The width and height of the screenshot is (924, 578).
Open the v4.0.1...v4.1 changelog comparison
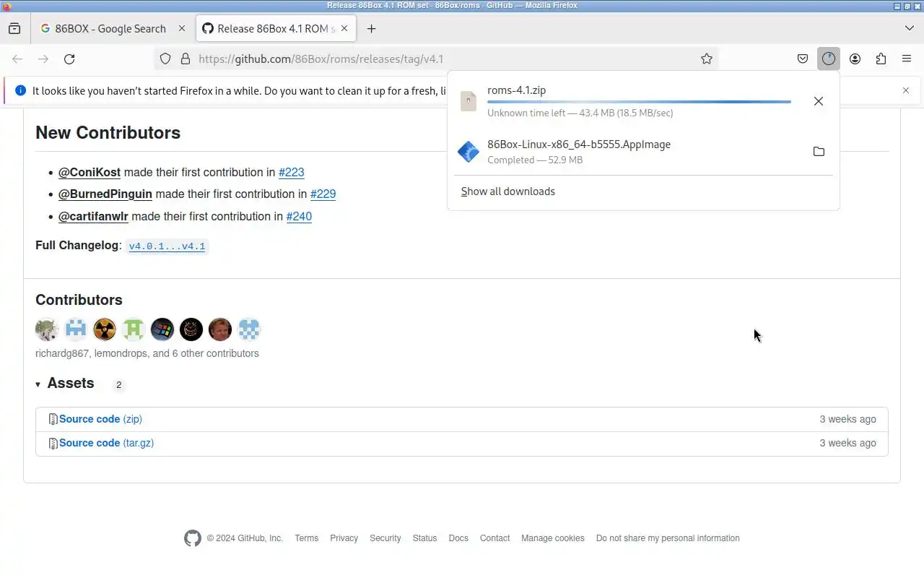167,246
